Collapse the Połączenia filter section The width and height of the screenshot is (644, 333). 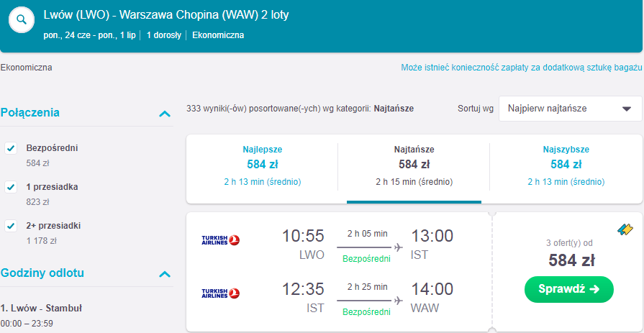[165, 114]
